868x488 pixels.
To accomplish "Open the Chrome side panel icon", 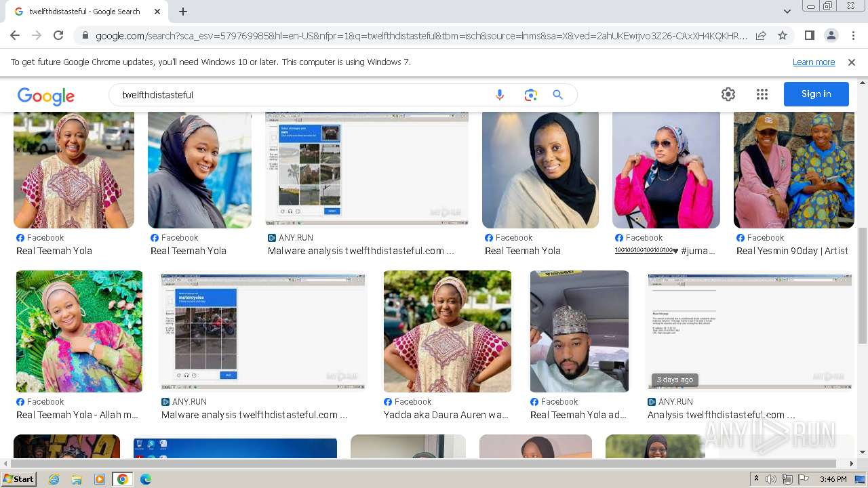I will (809, 35).
